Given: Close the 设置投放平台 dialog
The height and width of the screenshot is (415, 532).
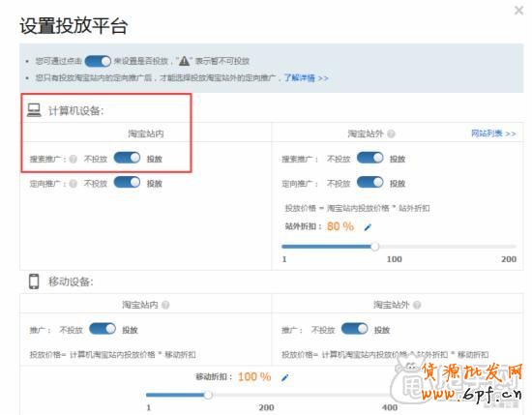Looking at the screenshot, I should (x=518, y=11).
